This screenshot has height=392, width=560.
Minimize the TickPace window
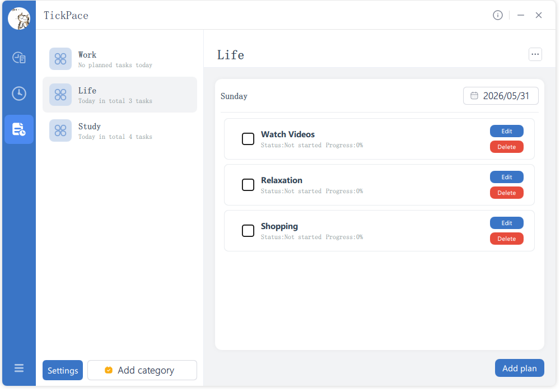click(521, 15)
